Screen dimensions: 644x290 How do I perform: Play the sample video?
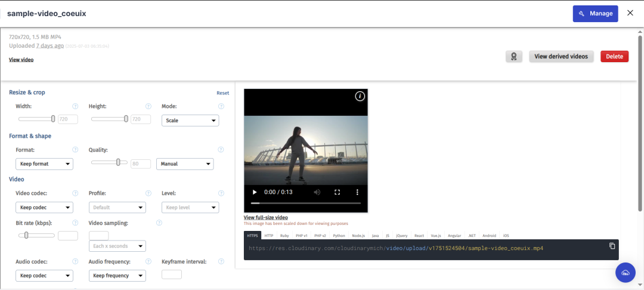click(255, 192)
